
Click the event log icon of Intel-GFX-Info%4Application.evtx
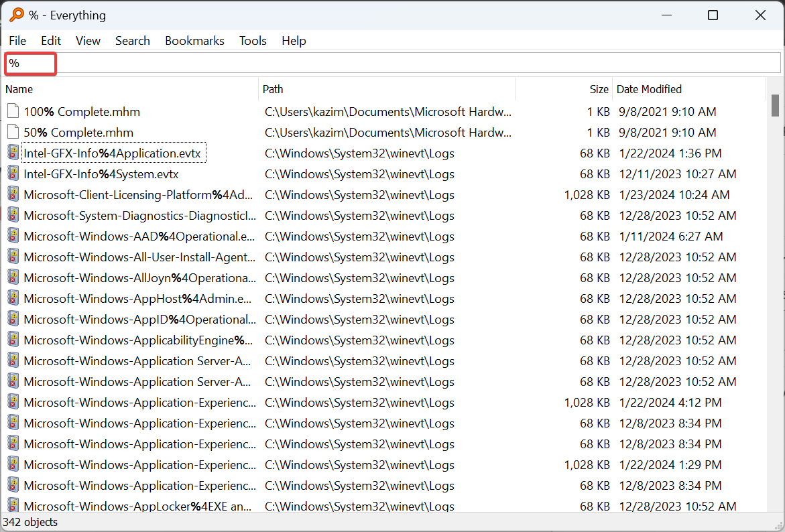coord(13,153)
